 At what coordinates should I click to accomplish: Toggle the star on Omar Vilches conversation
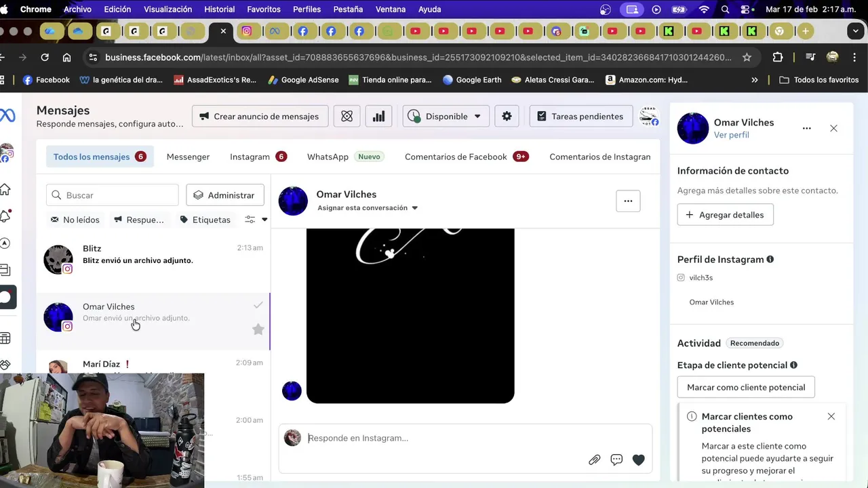(258, 329)
